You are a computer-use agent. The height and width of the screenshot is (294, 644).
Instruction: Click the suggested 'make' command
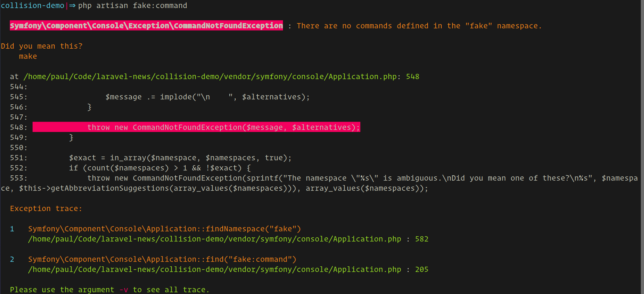[28, 56]
